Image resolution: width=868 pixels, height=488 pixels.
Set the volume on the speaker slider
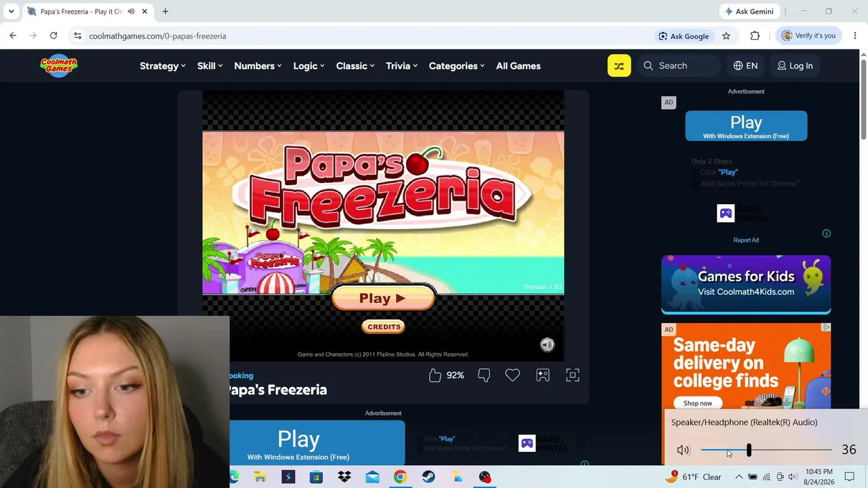(766, 450)
